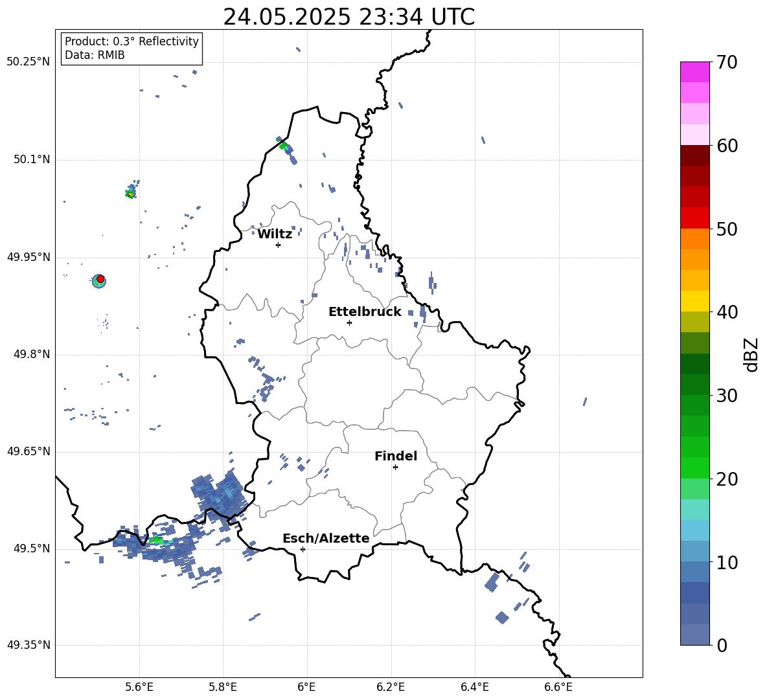The width and height of the screenshot is (767, 700).
Task: Click the title '24.05.2025 23:34 UTC'
Action: coord(349,17)
